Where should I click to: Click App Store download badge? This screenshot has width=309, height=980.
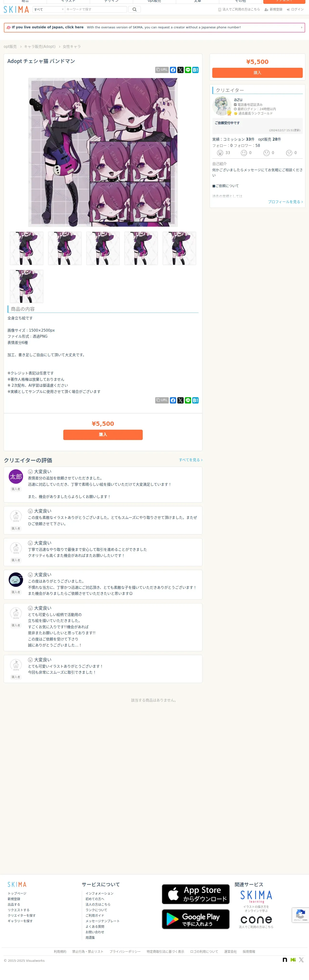[195, 894]
